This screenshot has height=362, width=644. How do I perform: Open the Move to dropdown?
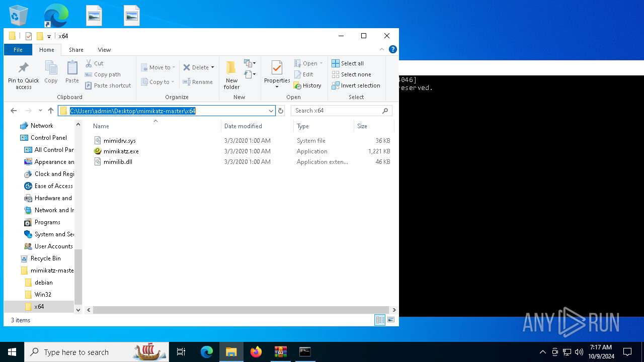tap(158, 67)
